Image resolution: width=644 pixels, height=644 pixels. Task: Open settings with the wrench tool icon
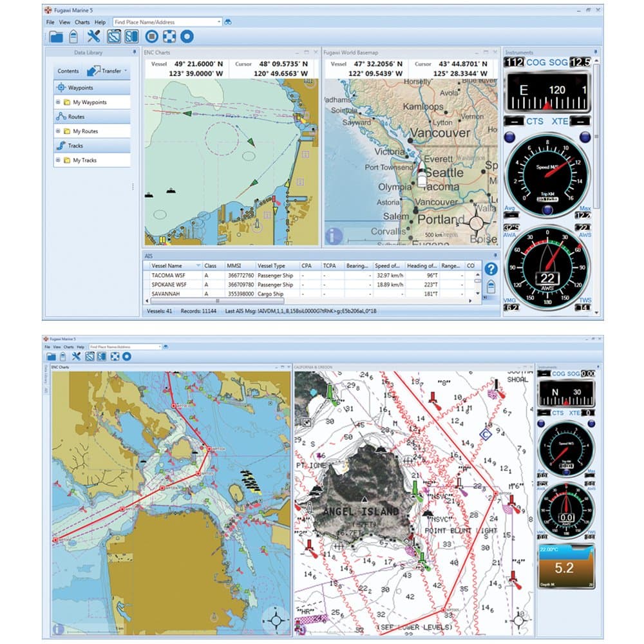click(94, 36)
